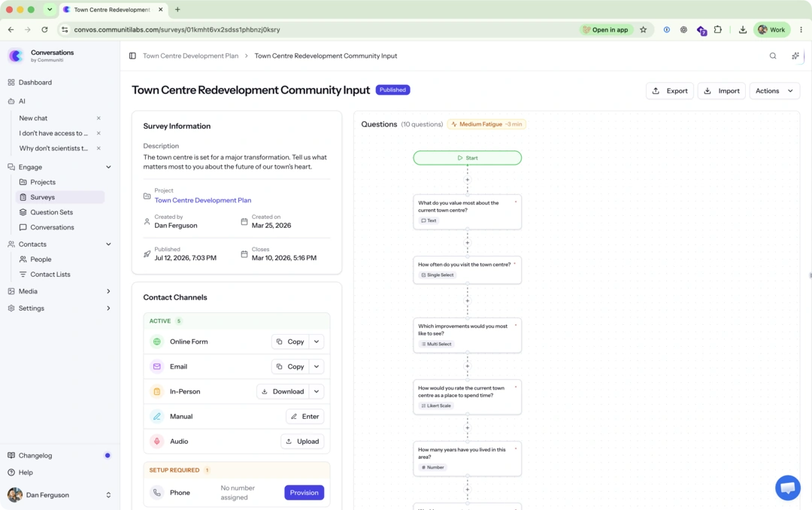Open the tab search dropdown in Chrome

point(50,9)
